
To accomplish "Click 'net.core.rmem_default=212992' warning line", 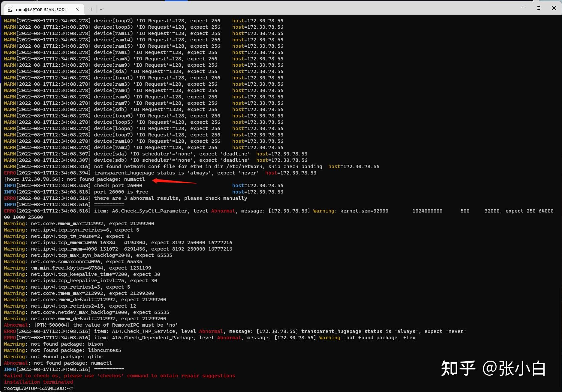I will (85, 300).
